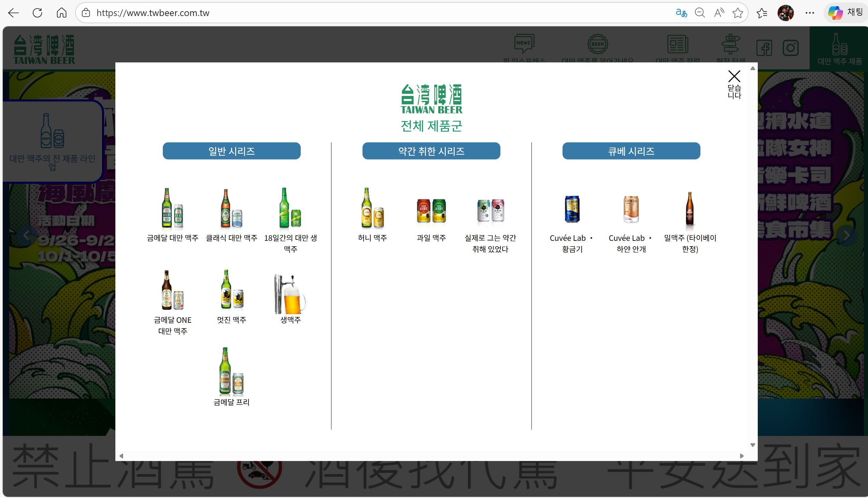Click the zoom out magnifier icon
The width and height of the screenshot is (868, 498).
click(700, 13)
